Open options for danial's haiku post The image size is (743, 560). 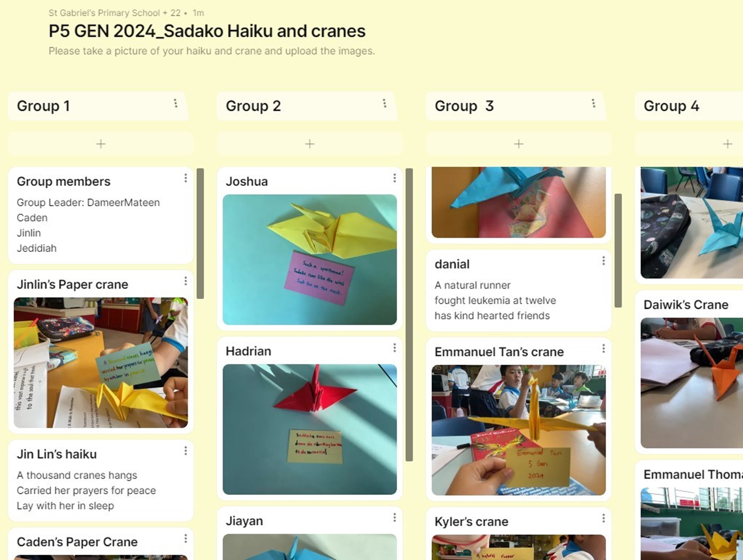tap(604, 261)
